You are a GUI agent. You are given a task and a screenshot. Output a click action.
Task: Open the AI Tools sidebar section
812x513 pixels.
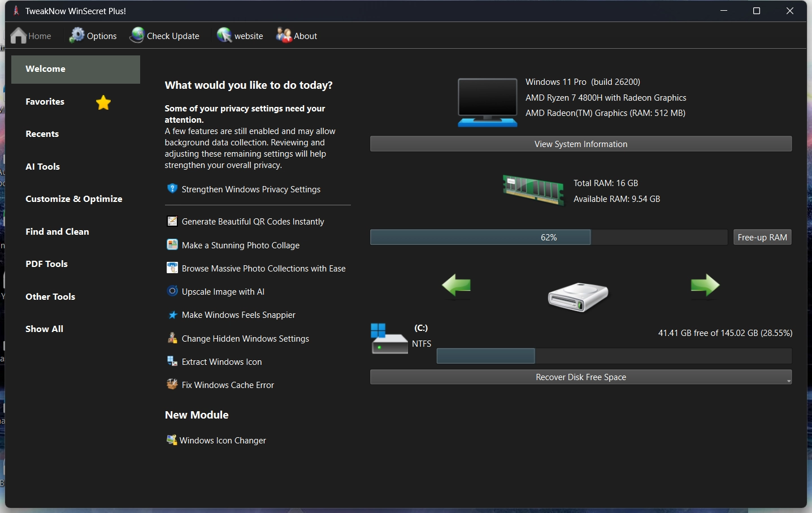(x=43, y=167)
